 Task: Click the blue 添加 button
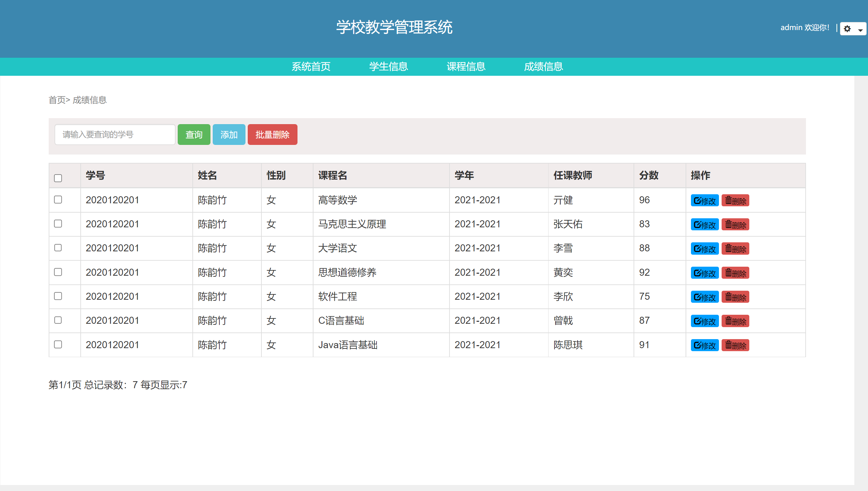[x=228, y=134]
